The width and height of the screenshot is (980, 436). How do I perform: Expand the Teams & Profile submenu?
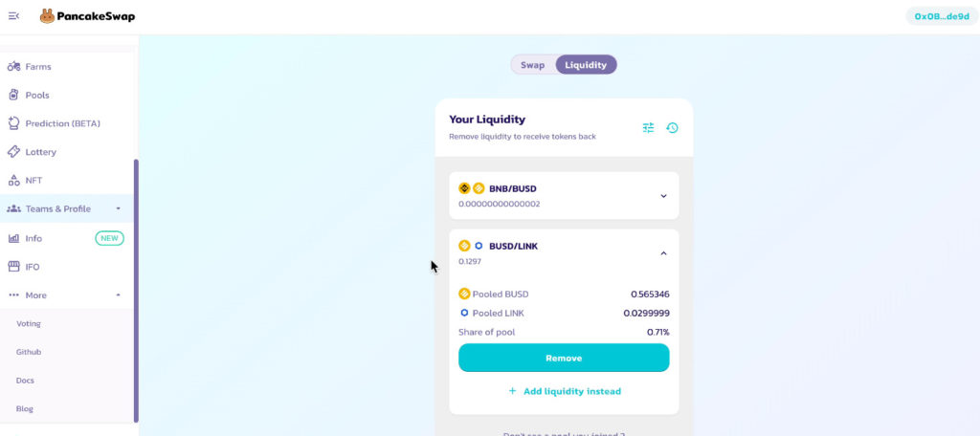click(x=118, y=208)
